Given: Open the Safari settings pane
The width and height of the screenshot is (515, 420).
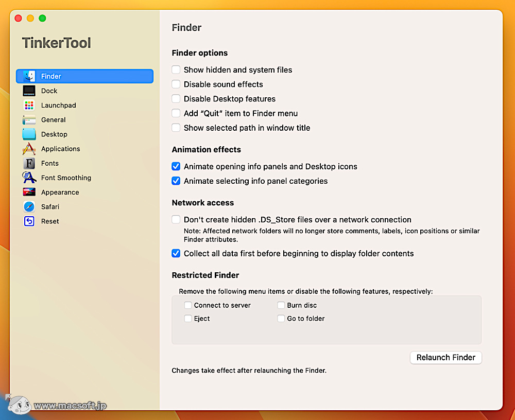Looking at the screenshot, I should tap(50, 206).
